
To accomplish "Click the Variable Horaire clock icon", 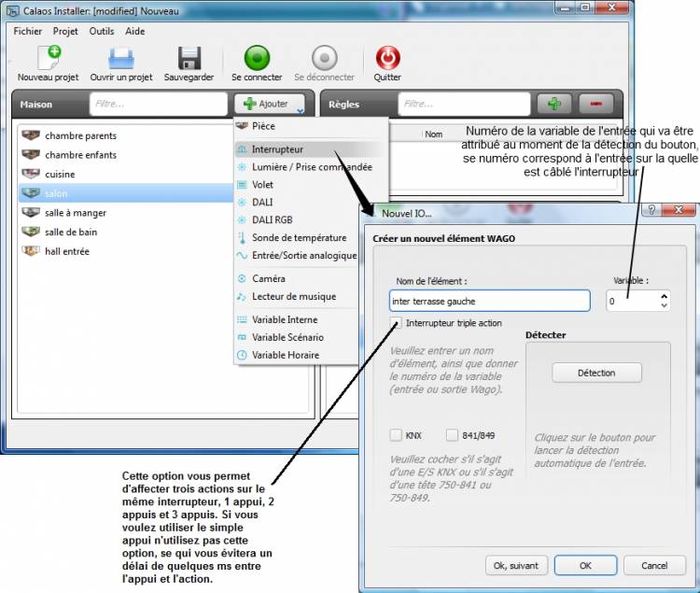I will [x=242, y=355].
